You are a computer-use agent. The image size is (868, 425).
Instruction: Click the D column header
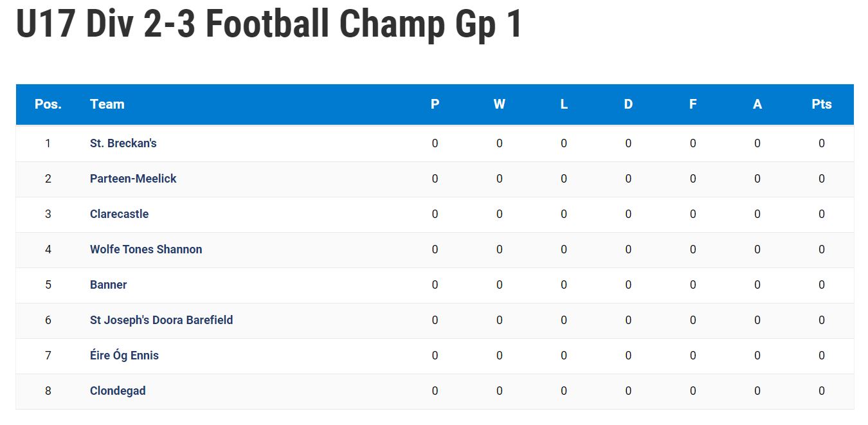click(628, 104)
